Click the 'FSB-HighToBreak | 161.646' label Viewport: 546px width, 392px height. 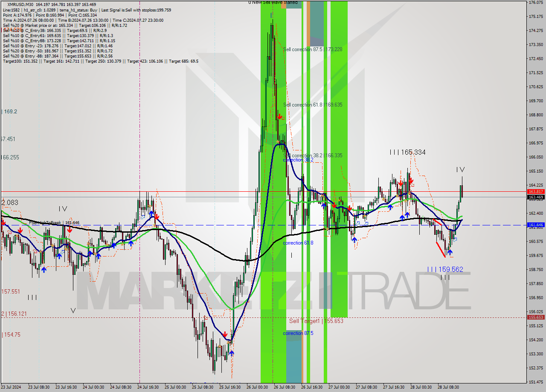point(55,223)
